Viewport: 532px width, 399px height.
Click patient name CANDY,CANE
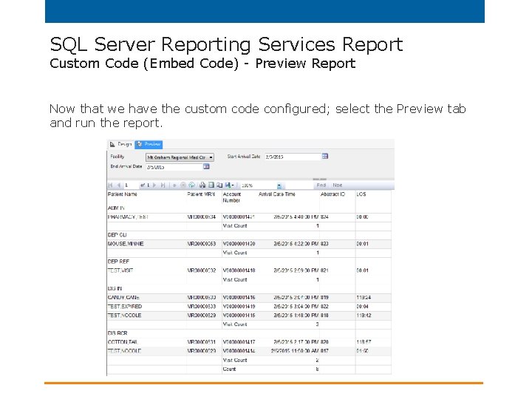[123, 298]
